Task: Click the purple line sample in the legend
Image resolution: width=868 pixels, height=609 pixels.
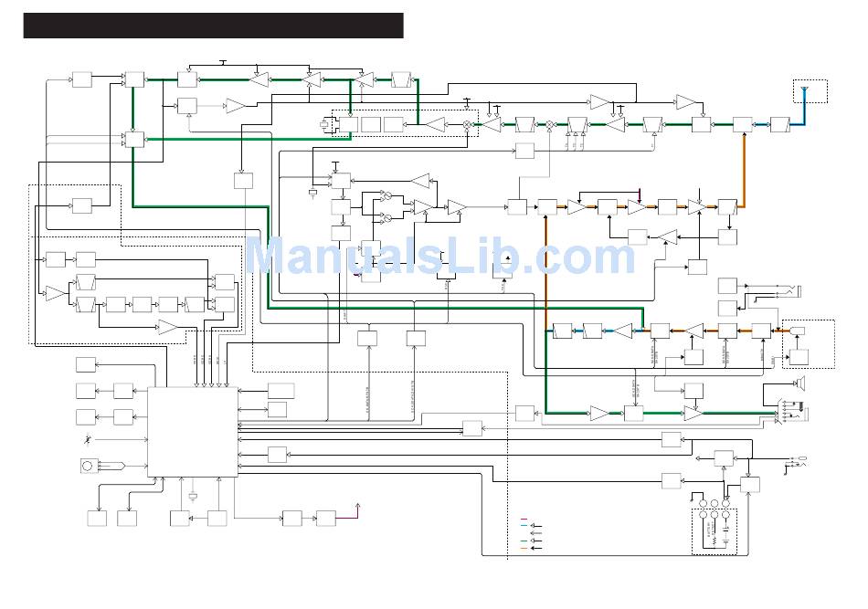Action: click(x=524, y=519)
